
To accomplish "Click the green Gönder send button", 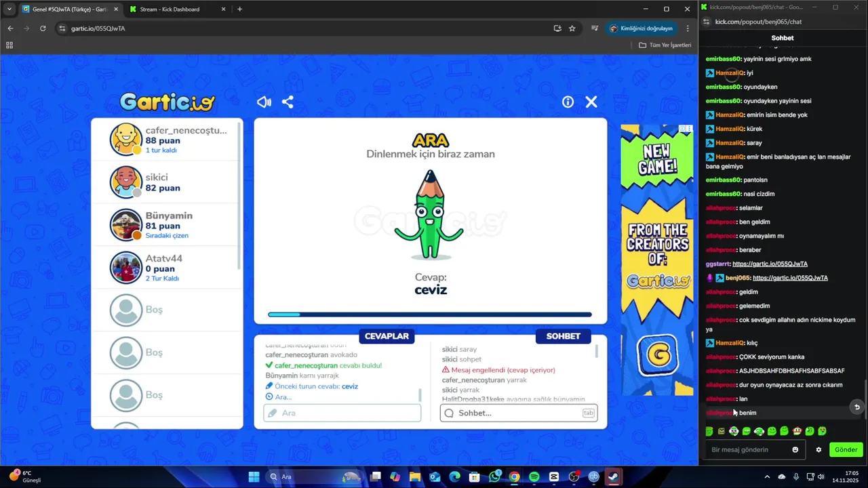I will point(846,449).
